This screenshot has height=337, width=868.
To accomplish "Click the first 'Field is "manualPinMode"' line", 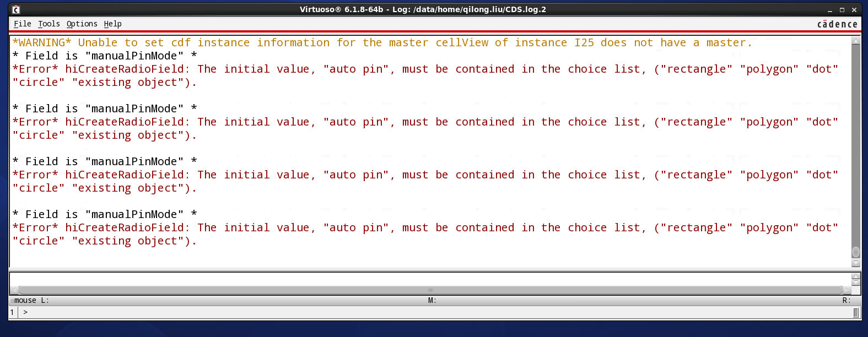I will click(x=105, y=56).
